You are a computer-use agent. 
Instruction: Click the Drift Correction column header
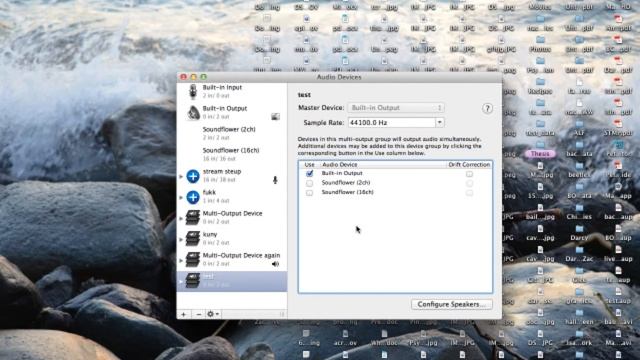tap(469, 164)
